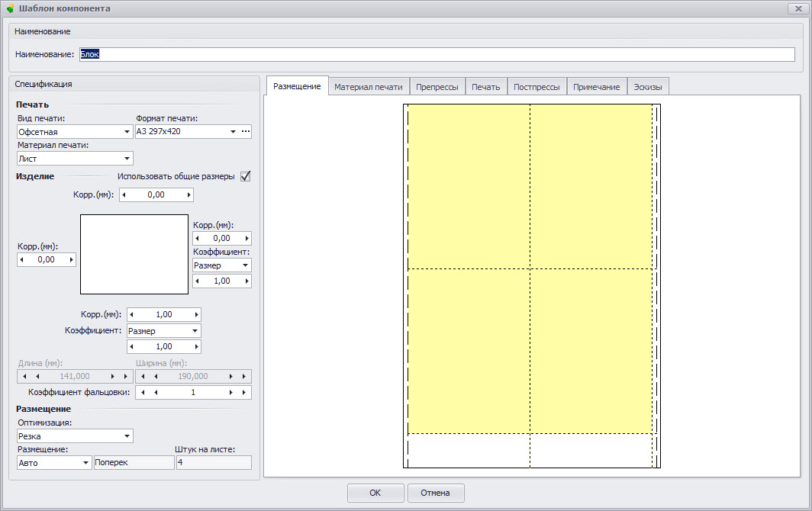
Task: Open the Примечание tab
Action: [x=597, y=87]
